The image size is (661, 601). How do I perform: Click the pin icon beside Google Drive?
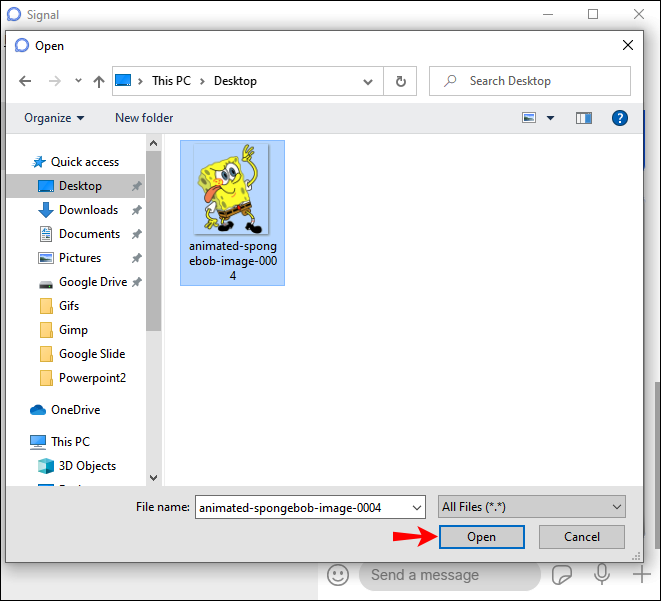coord(136,282)
